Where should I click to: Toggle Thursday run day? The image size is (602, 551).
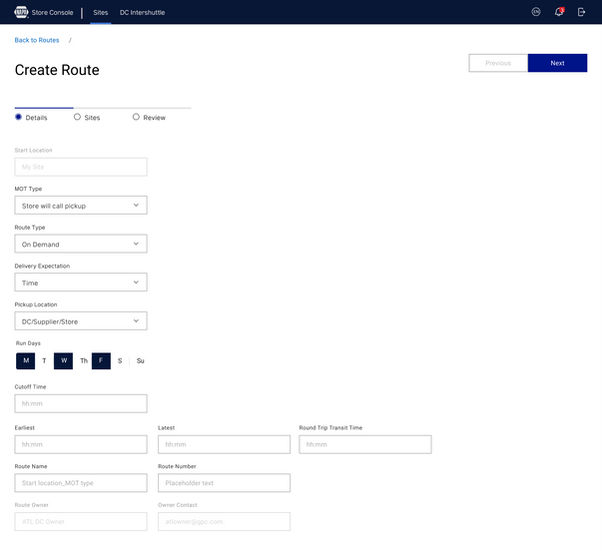click(x=84, y=361)
